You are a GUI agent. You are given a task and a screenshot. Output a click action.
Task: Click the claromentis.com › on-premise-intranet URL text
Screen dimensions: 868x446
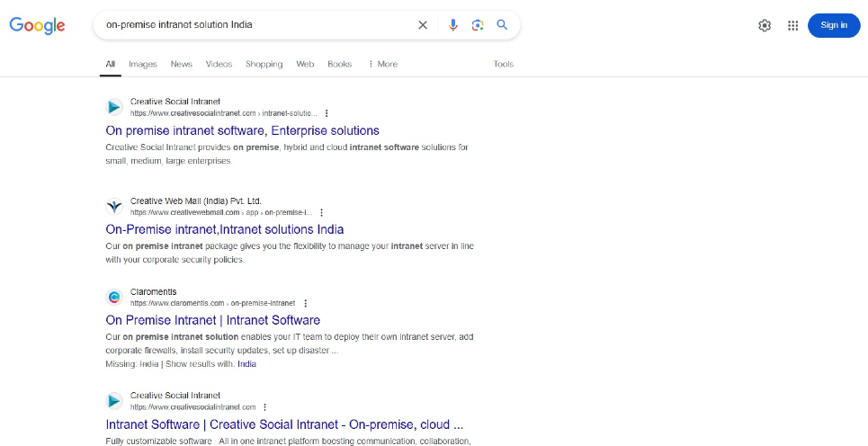pos(212,303)
